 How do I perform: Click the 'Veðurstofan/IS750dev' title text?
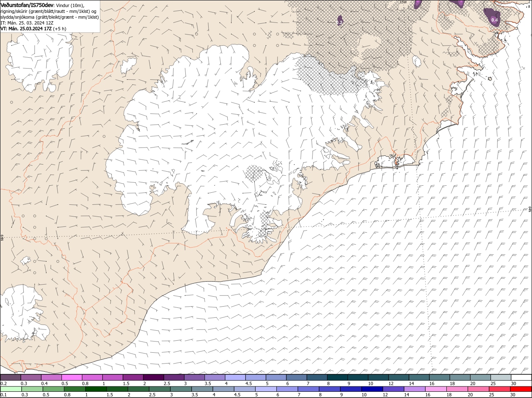point(27,5)
